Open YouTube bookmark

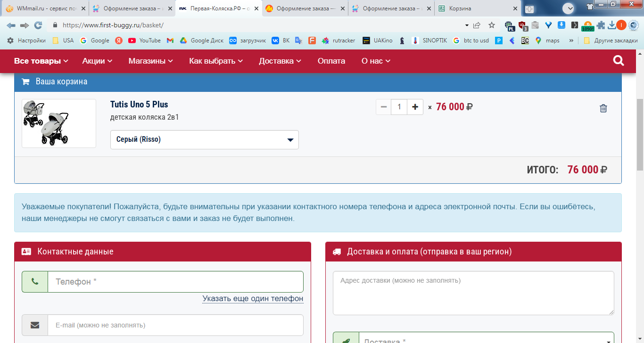coord(144,41)
